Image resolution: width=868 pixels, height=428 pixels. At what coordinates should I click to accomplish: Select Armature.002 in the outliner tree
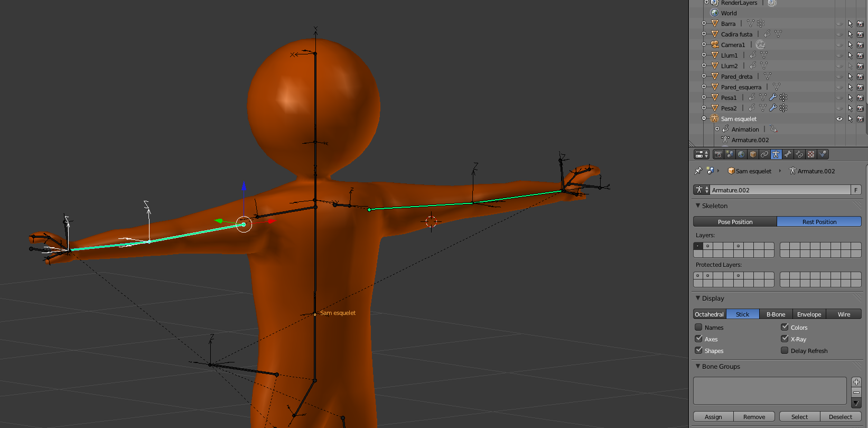pos(750,140)
